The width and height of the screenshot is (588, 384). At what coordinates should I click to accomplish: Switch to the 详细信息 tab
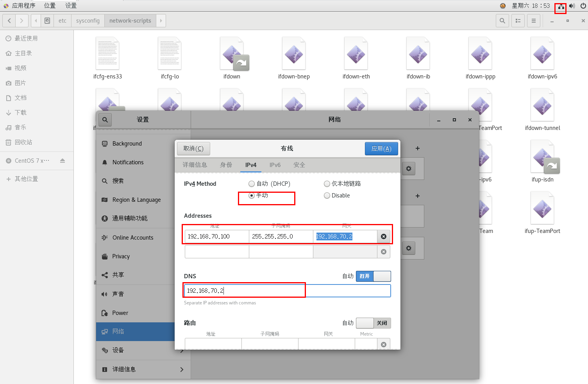point(195,165)
